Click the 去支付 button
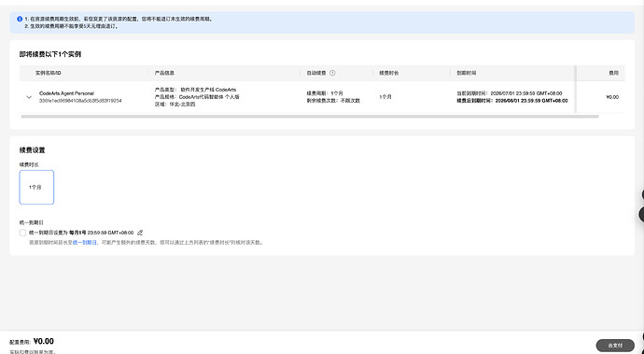644x354 pixels. tap(615, 346)
